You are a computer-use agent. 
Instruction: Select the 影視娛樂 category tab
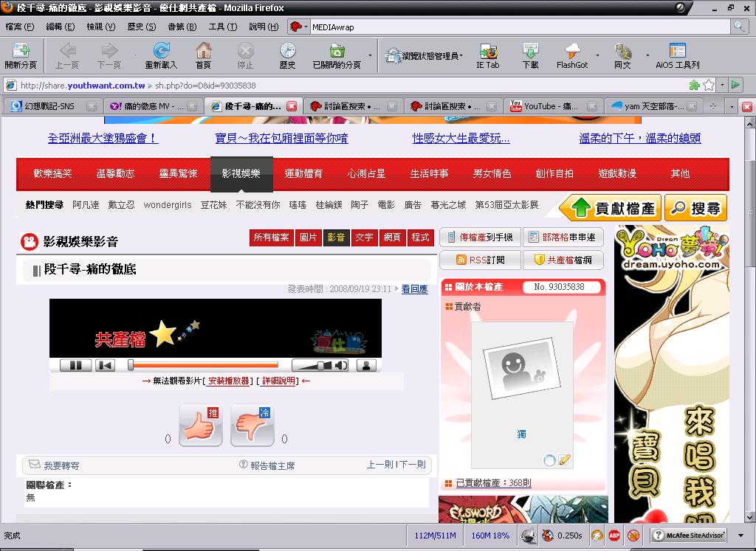[x=241, y=173]
